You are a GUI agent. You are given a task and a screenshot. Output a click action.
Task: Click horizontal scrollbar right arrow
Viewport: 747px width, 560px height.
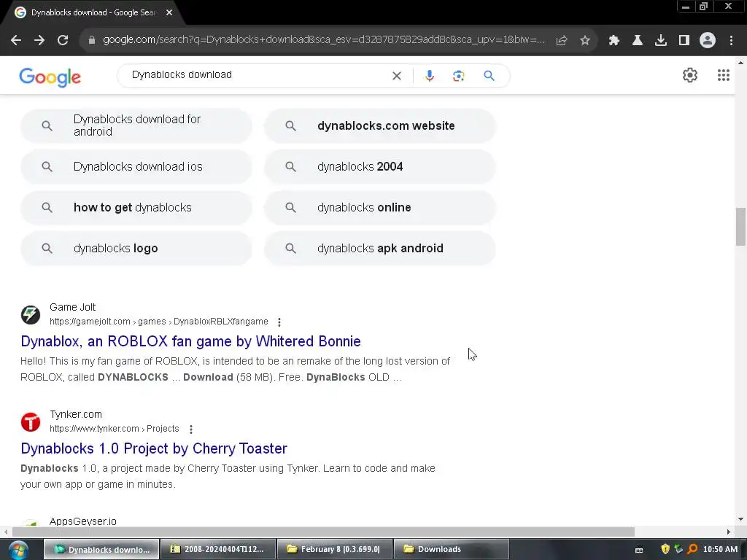(729, 532)
